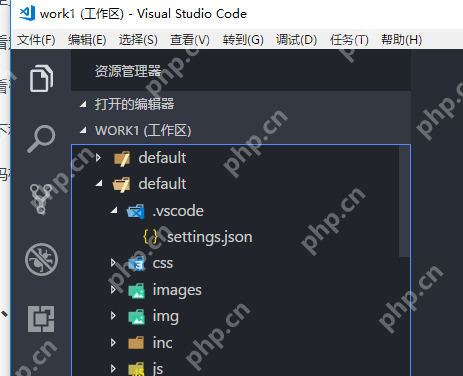Expand the inc folder arrow

click(113, 342)
